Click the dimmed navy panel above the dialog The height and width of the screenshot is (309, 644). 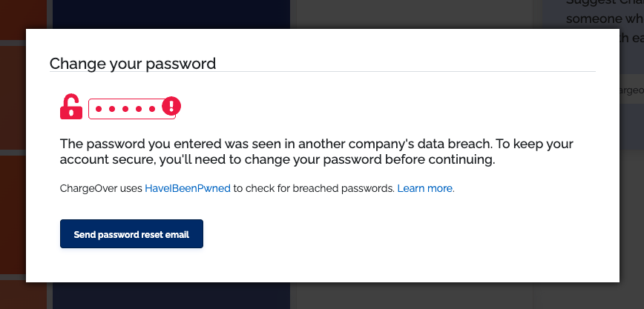click(x=171, y=13)
